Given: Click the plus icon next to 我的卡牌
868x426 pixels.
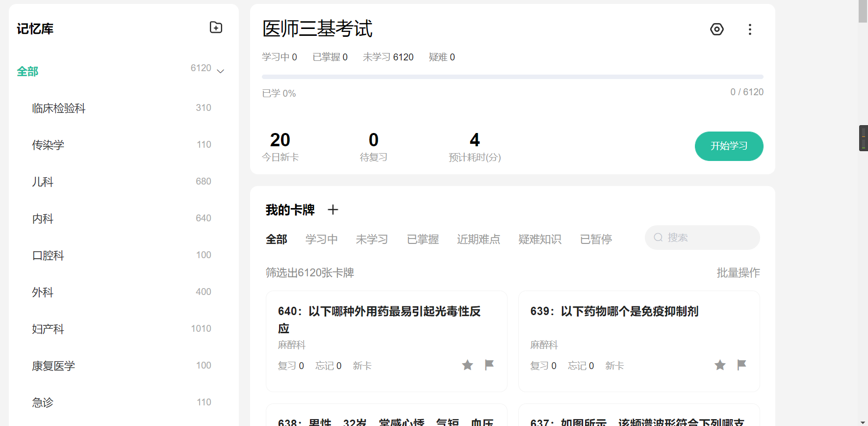Looking at the screenshot, I should pos(333,210).
